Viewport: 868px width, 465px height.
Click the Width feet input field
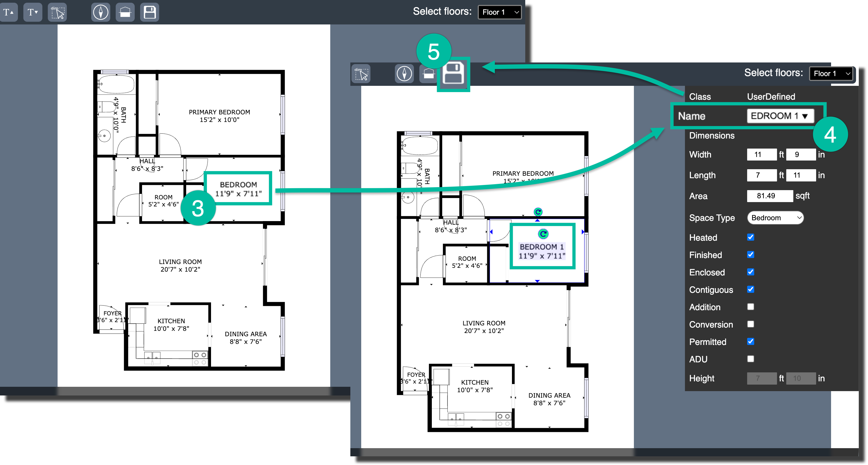pyautogui.click(x=762, y=155)
